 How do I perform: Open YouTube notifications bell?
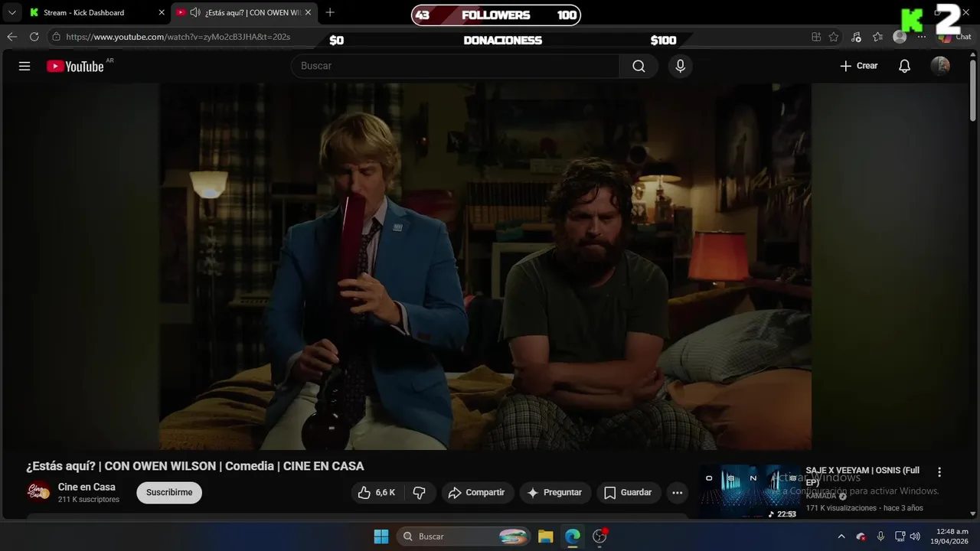click(x=904, y=66)
